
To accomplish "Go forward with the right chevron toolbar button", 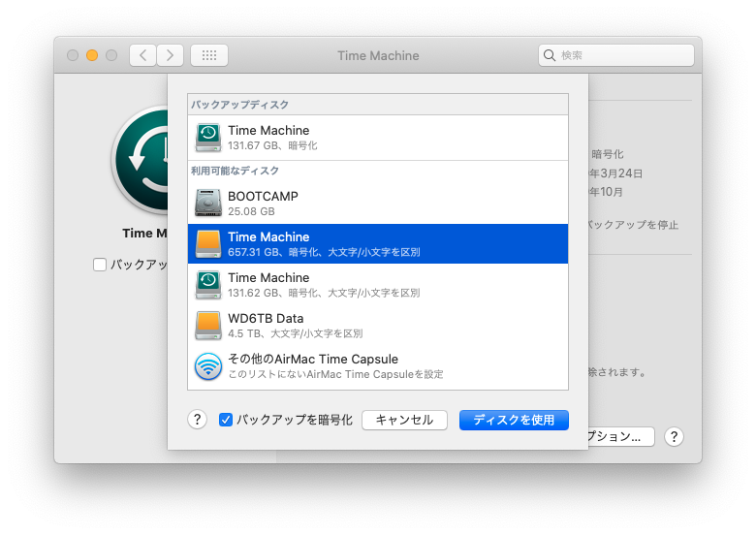I will 170,55.
